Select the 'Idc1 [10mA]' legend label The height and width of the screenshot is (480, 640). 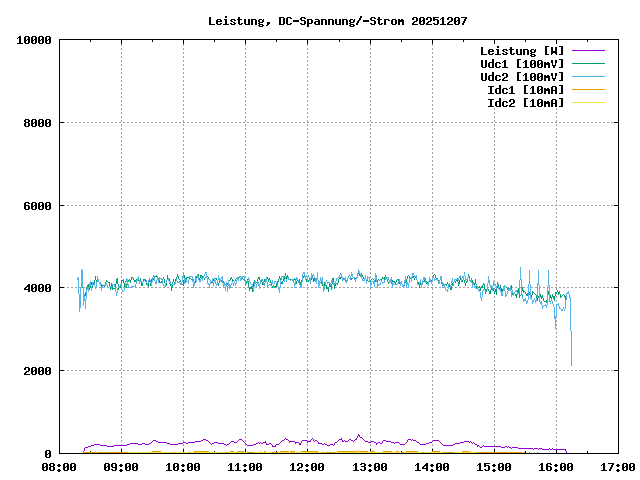(x=525, y=89)
